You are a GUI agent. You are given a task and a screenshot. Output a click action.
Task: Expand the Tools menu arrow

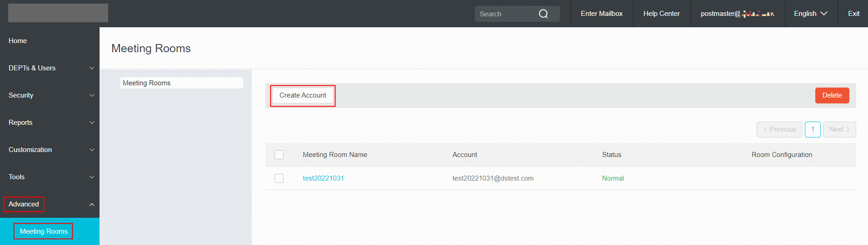click(92, 177)
